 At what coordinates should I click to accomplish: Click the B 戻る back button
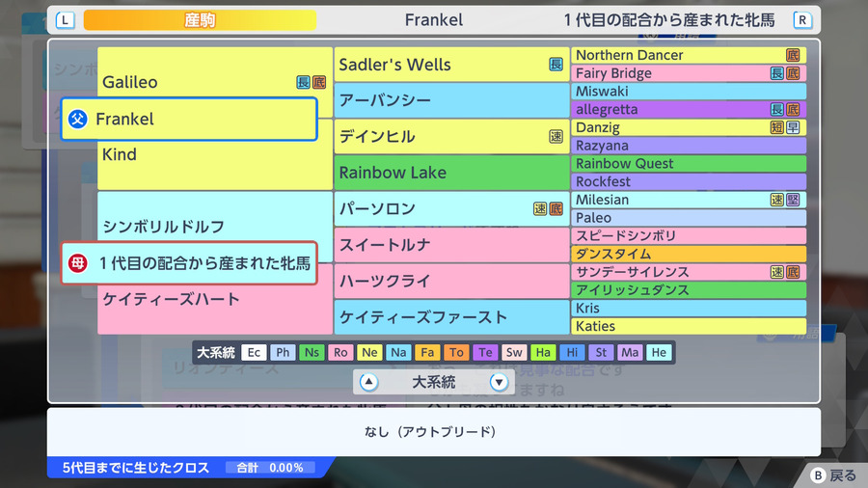(x=833, y=475)
